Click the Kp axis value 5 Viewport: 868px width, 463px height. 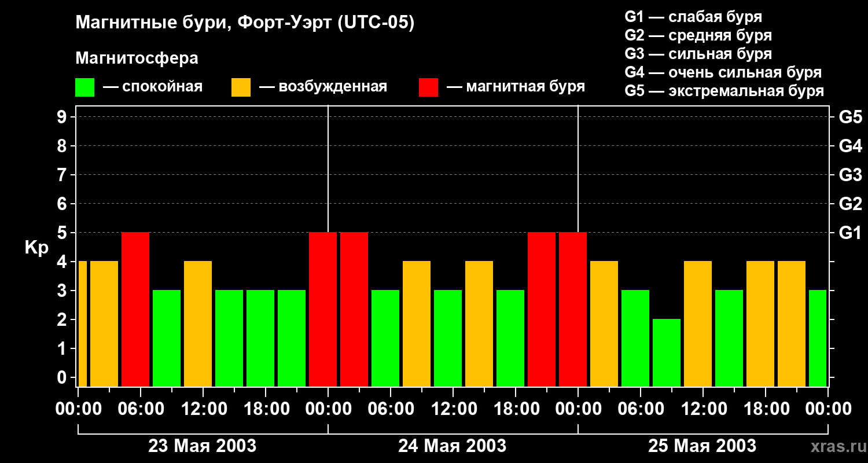click(63, 233)
